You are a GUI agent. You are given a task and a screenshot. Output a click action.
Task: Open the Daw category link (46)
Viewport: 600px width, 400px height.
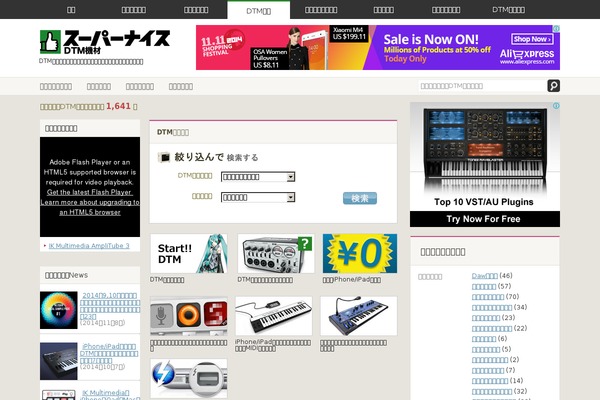(484, 276)
